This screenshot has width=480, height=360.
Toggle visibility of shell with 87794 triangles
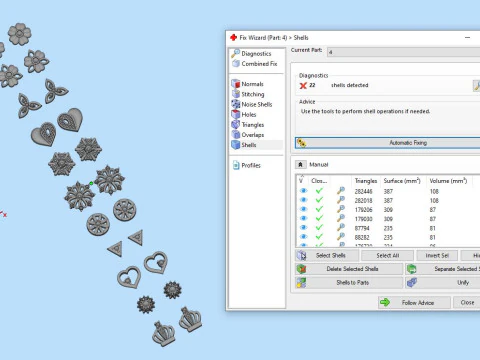tap(303, 228)
